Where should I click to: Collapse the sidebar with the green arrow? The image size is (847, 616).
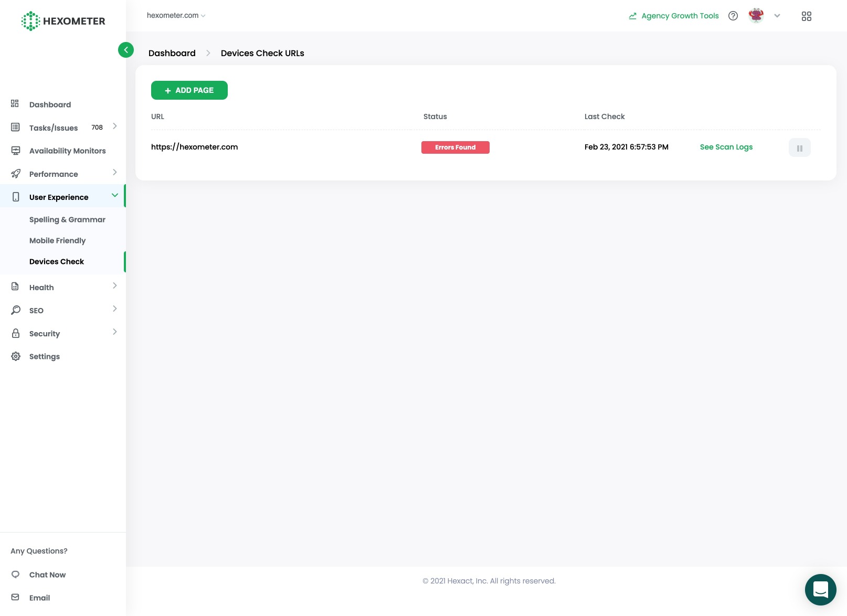coord(126,50)
